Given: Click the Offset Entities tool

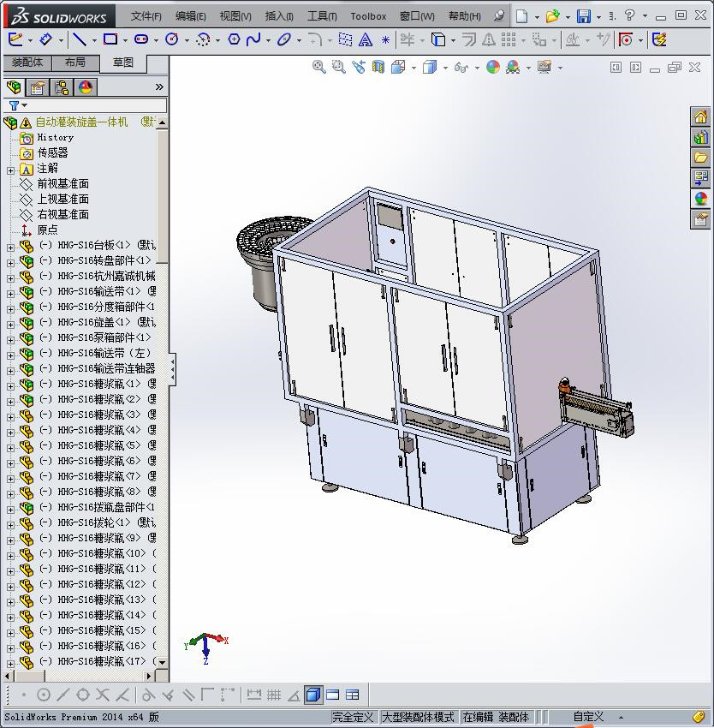Looking at the screenshot, I should pyautogui.click(x=469, y=40).
